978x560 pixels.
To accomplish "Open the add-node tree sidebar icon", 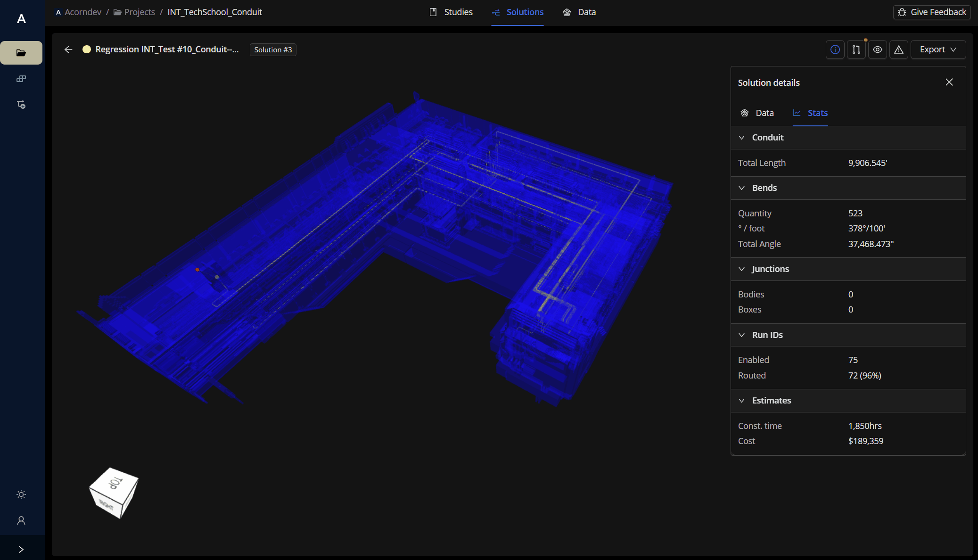I will pos(21,105).
